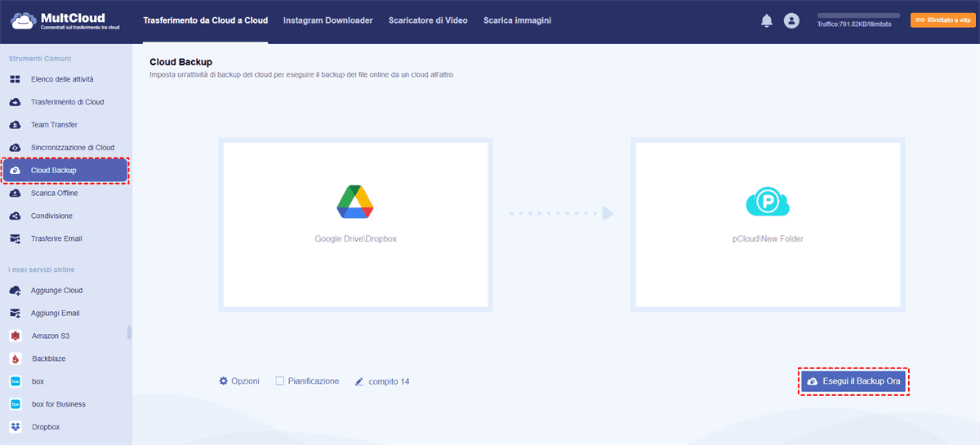Click Dropbox service icon
Image resolution: width=980 pixels, height=445 pixels.
point(15,427)
